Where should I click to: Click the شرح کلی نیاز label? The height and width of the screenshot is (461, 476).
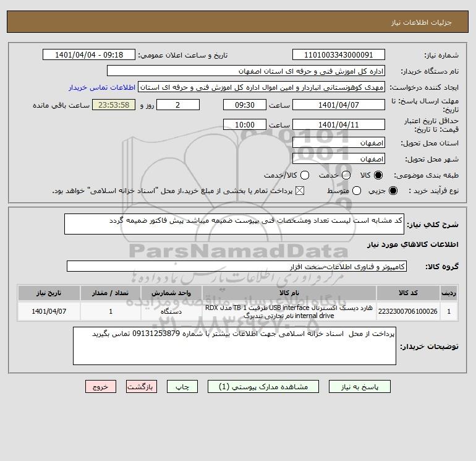point(433,225)
